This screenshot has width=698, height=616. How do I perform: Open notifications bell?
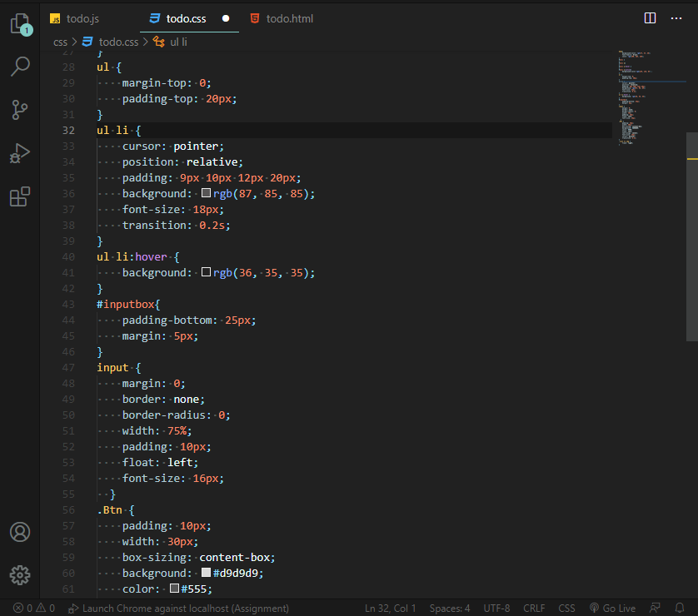tap(680, 608)
